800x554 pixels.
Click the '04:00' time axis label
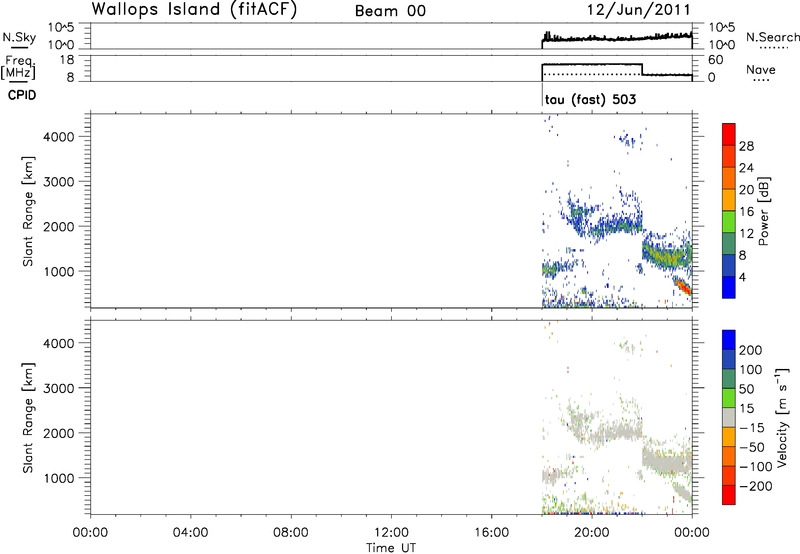pos(190,533)
